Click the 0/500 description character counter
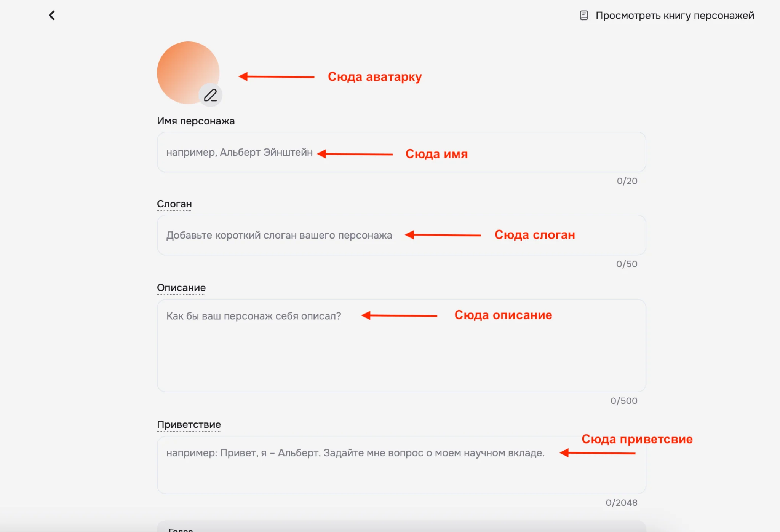780x532 pixels. (623, 401)
